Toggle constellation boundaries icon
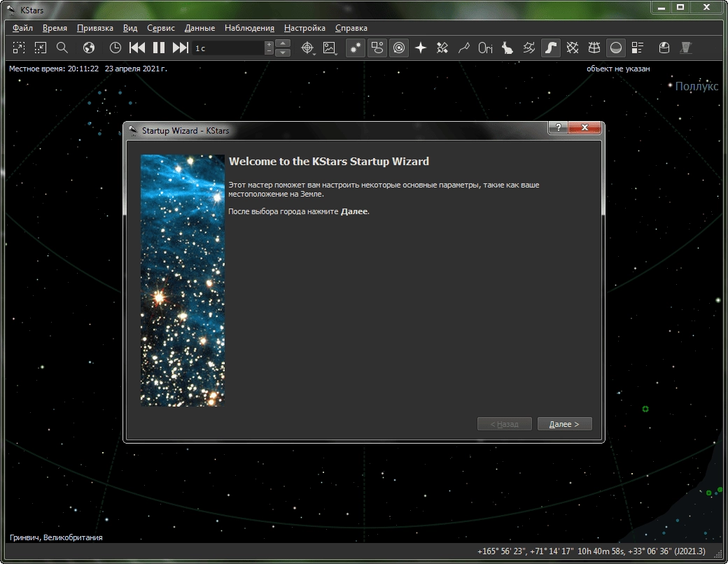728x564 pixels. [528, 48]
